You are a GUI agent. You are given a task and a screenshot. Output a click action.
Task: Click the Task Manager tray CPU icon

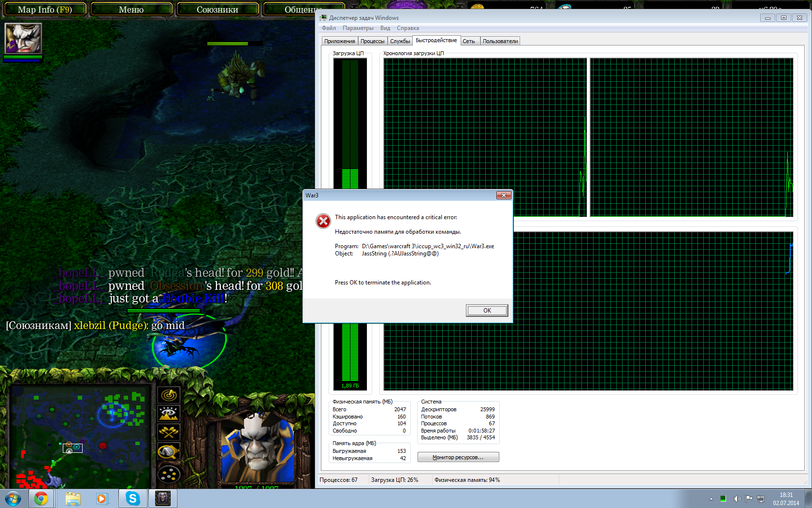click(723, 499)
